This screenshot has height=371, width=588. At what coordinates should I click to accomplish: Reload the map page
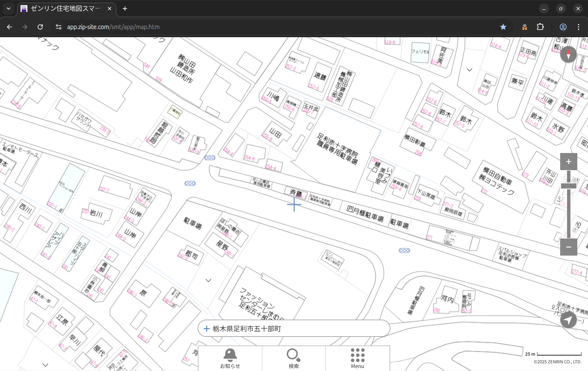click(40, 27)
